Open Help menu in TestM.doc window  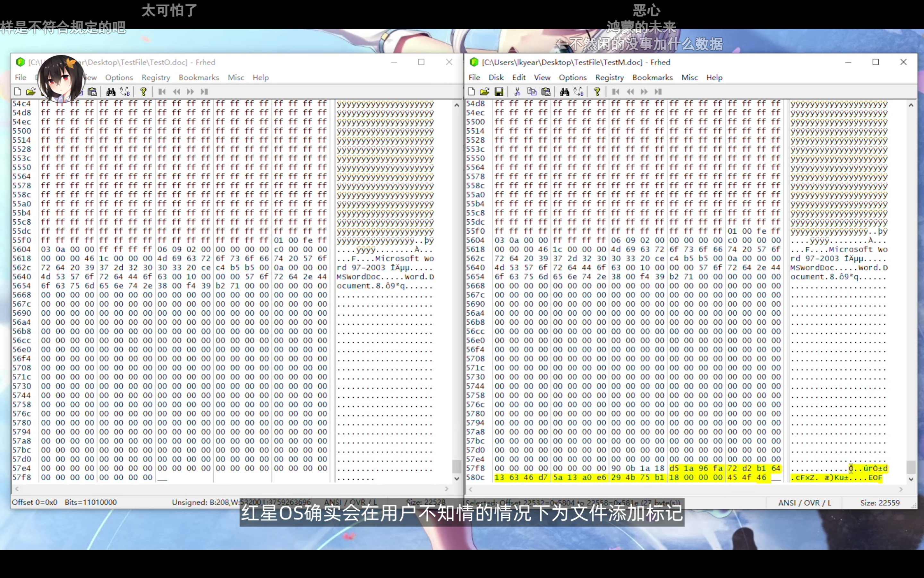click(x=714, y=78)
